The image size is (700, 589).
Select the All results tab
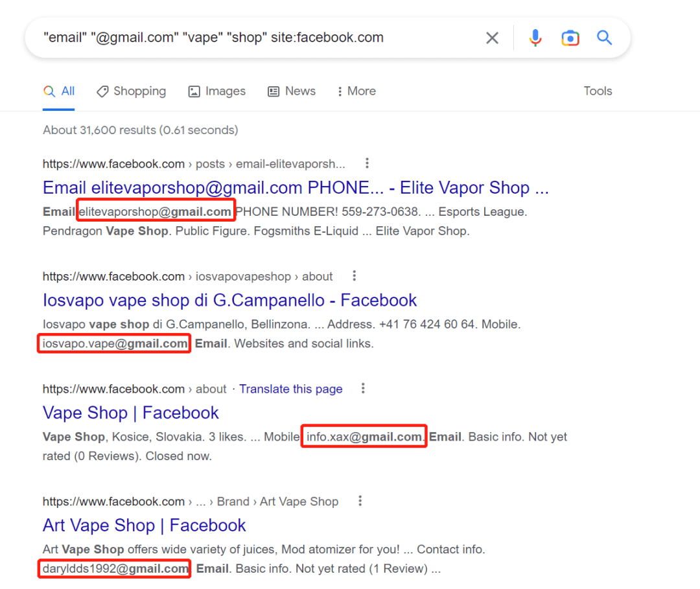[59, 91]
